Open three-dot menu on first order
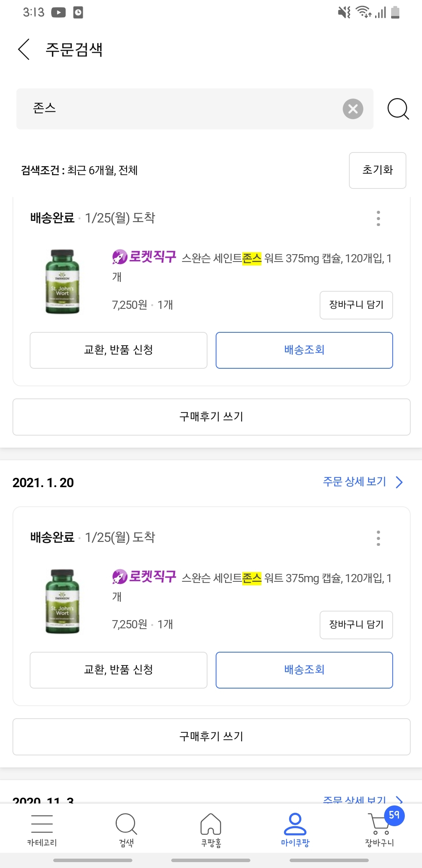This screenshot has height=868, width=422. point(378,218)
